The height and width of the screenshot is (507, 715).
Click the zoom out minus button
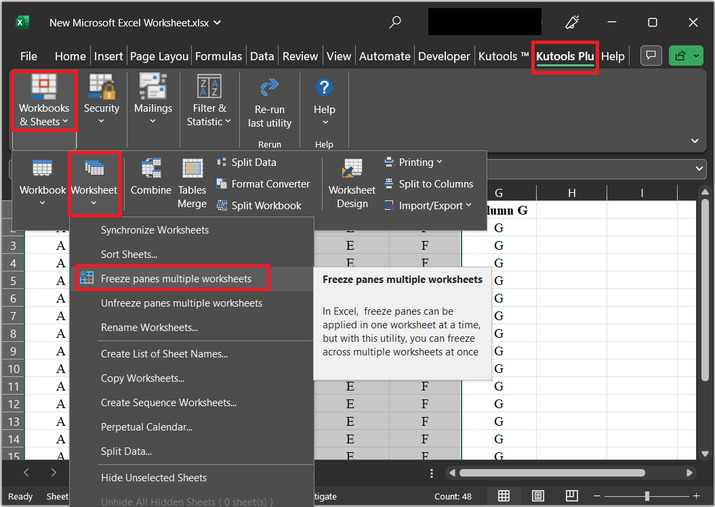(x=596, y=496)
